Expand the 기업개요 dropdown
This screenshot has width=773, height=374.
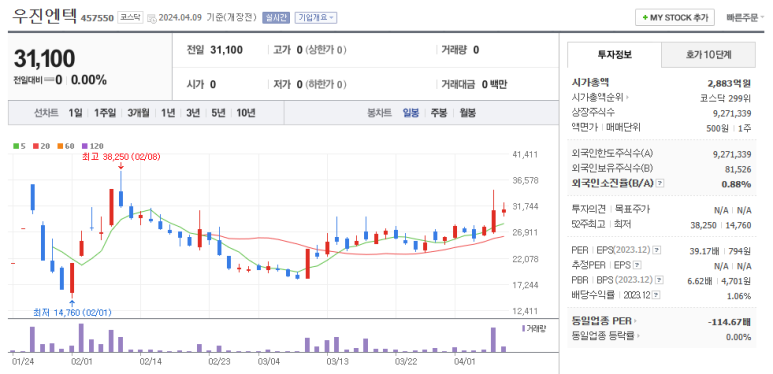click(x=316, y=18)
